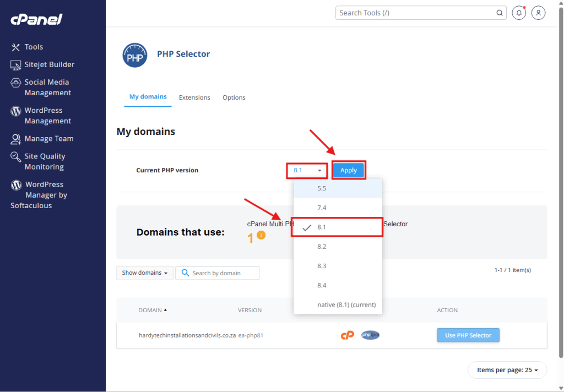Click the Use PHP Selector button
Screen dimensions: 564x392
coord(468,335)
